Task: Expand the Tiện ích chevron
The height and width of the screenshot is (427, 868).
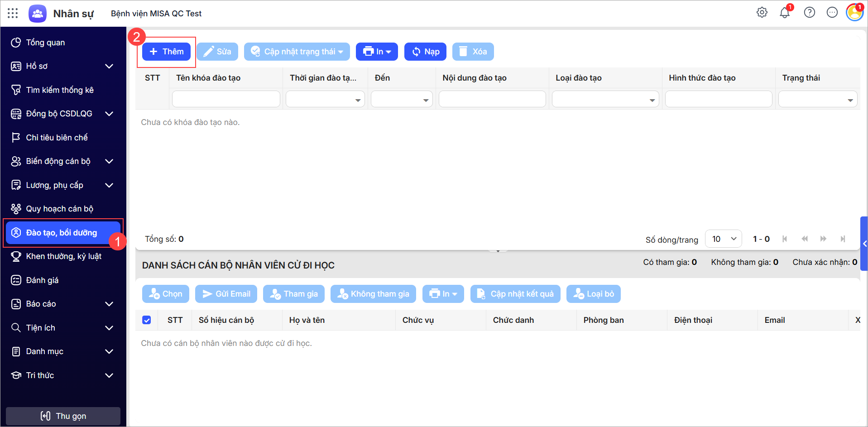Action: pyautogui.click(x=109, y=328)
